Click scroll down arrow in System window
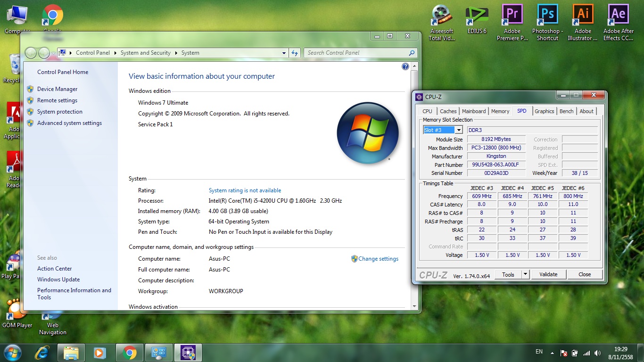The image size is (644, 362). 414,306
